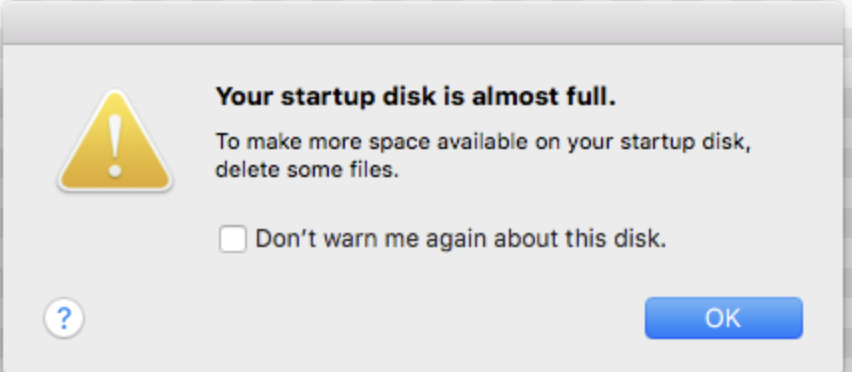
Task: Click the blue OK button
Action: coord(723,318)
